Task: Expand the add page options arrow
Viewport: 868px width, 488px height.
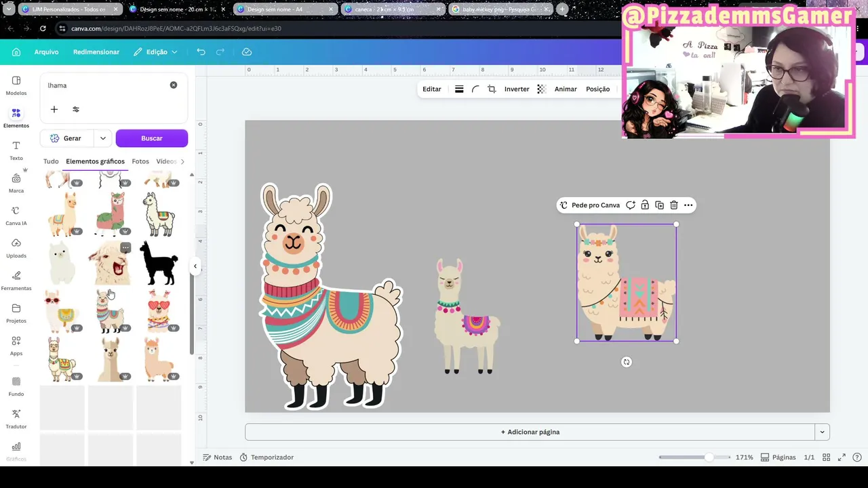Action: [x=823, y=432]
